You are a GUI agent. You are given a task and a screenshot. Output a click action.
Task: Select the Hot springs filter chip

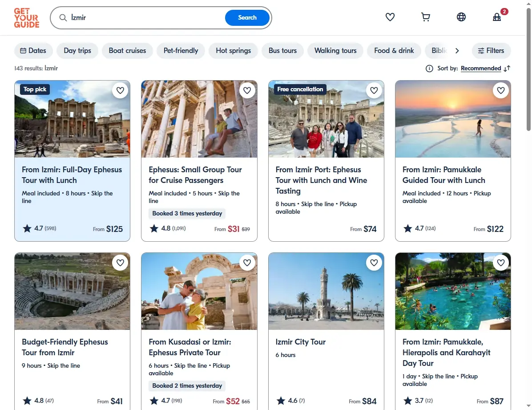[x=234, y=51]
